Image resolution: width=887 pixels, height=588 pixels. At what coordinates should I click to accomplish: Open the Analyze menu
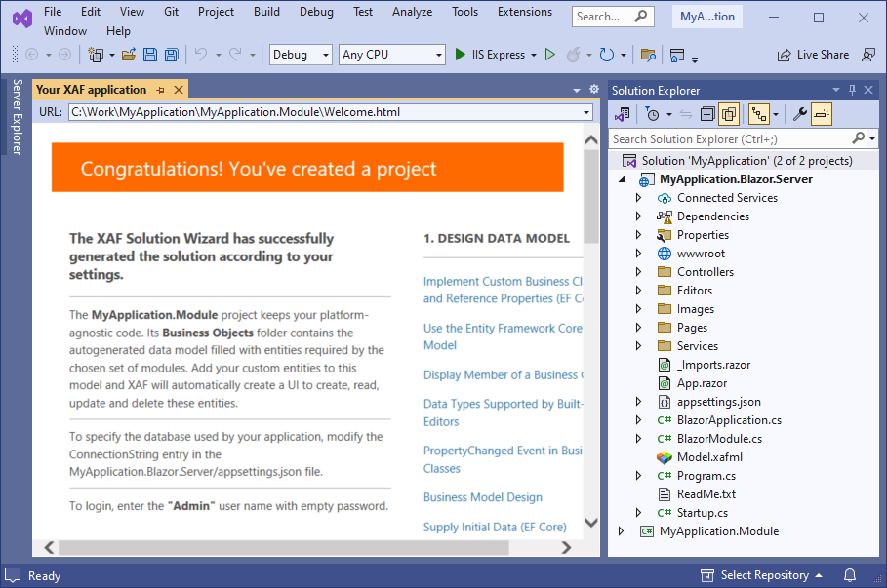click(412, 12)
